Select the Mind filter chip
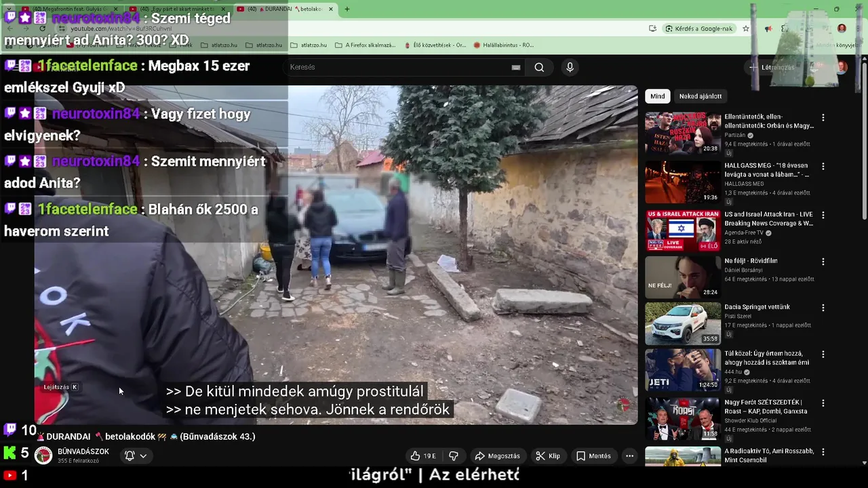The image size is (868, 488). [x=658, y=96]
